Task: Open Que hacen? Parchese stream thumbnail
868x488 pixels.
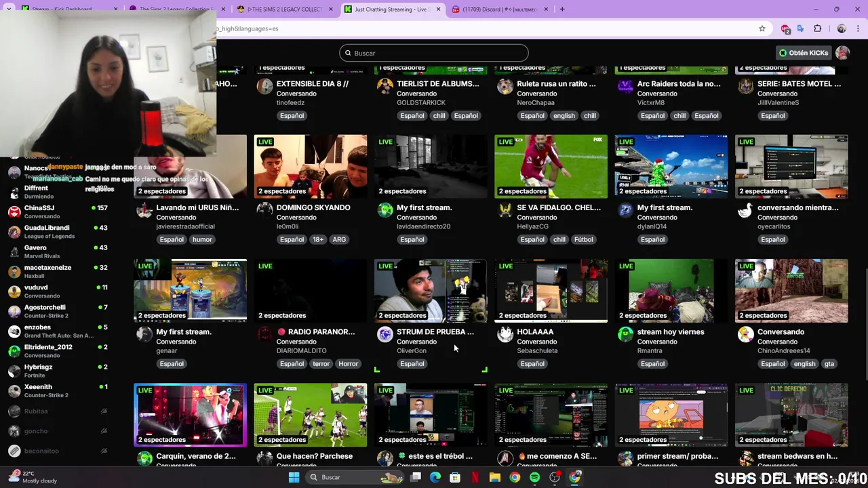Action: 311,415
